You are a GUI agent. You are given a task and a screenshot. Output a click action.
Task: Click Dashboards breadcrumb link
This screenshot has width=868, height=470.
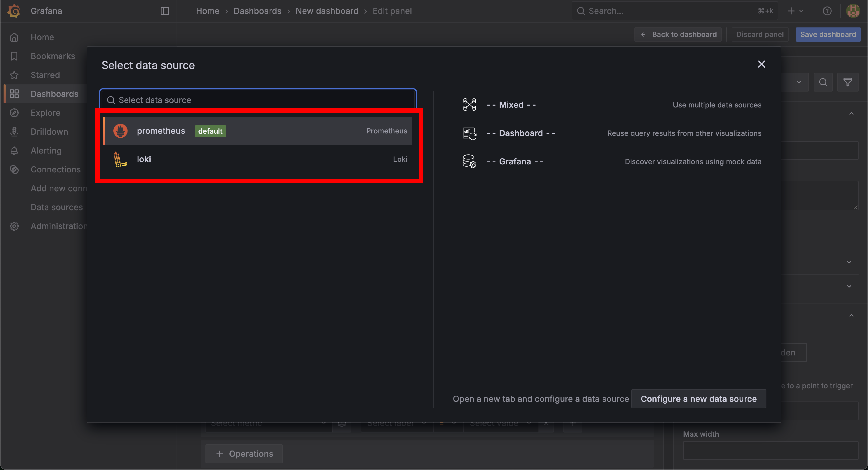(257, 11)
